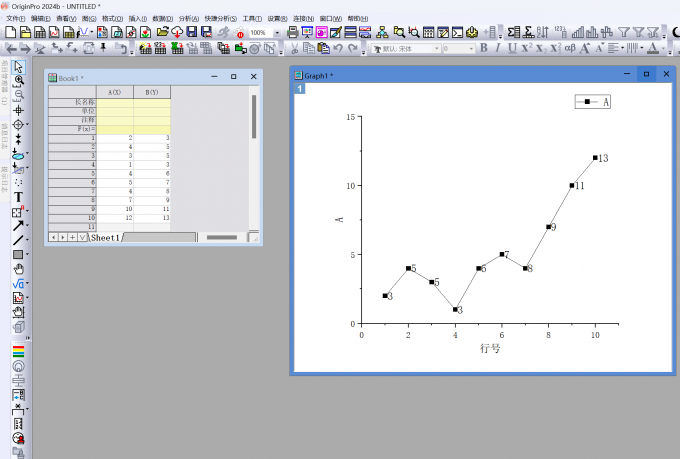This screenshot has width=680, height=459.
Task: Select the Line drawing tool
Action: click(x=18, y=240)
